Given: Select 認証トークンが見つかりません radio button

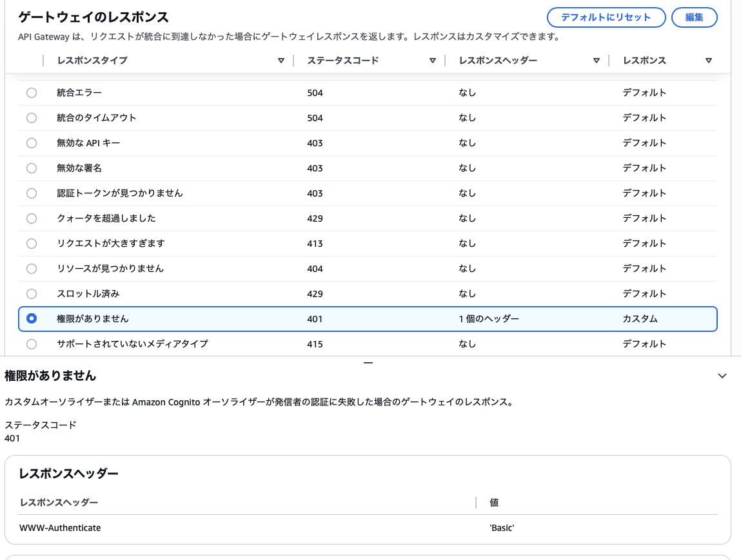Looking at the screenshot, I should [32, 193].
